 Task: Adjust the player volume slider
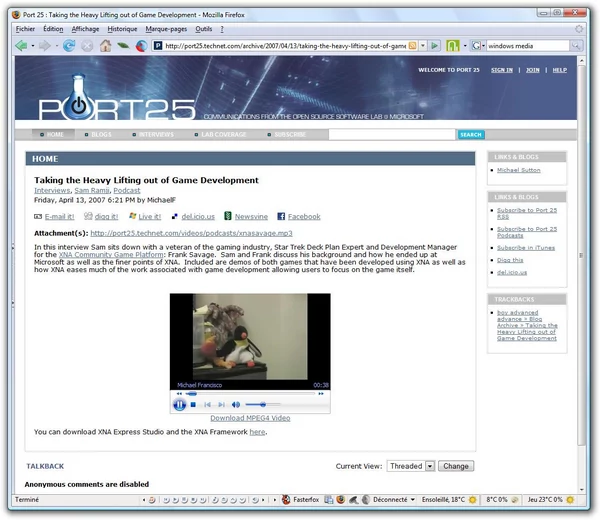point(263,404)
